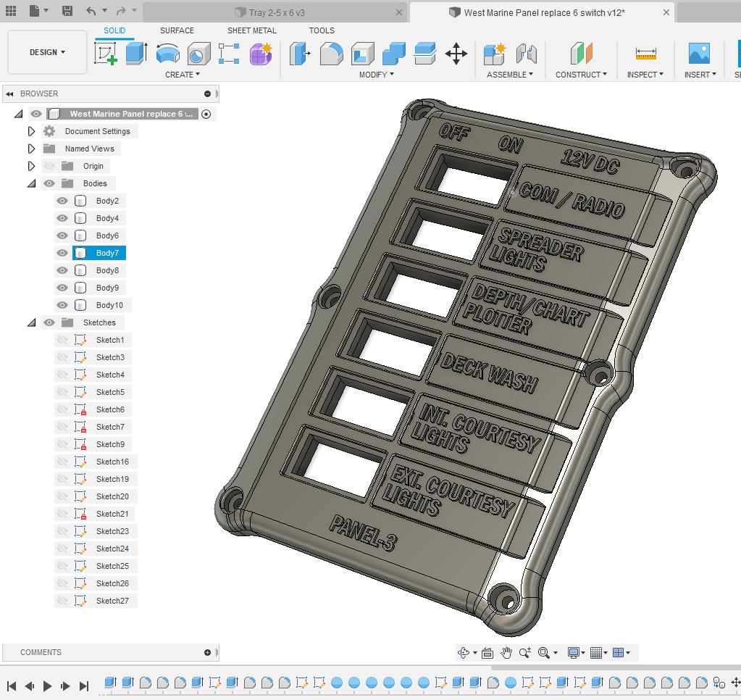
Task: Select the Revolve tool
Action: tap(168, 54)
